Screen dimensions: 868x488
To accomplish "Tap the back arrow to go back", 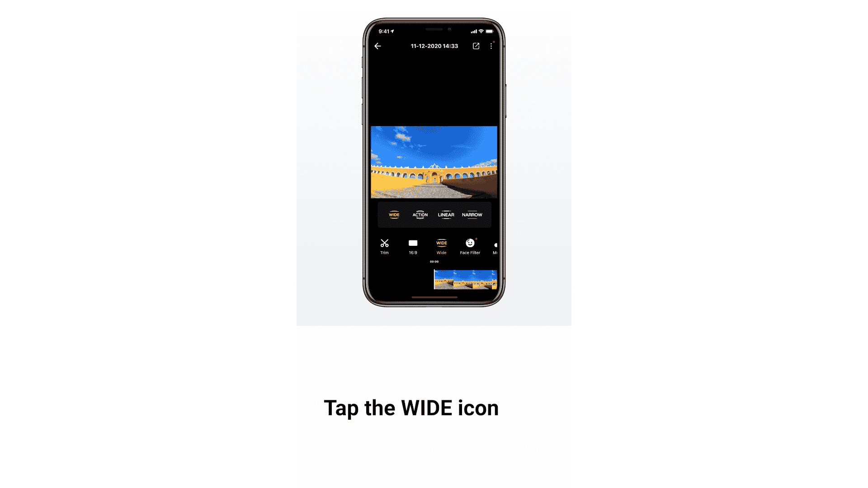I will (378, 46).
